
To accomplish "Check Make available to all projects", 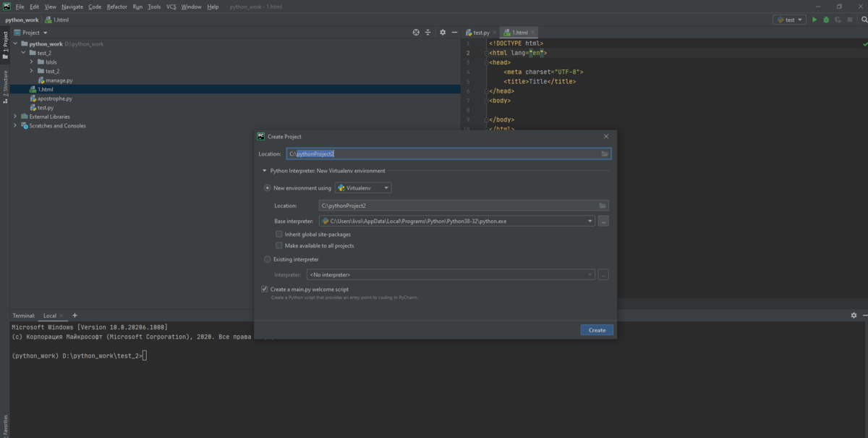I will (x=279, y=245).
